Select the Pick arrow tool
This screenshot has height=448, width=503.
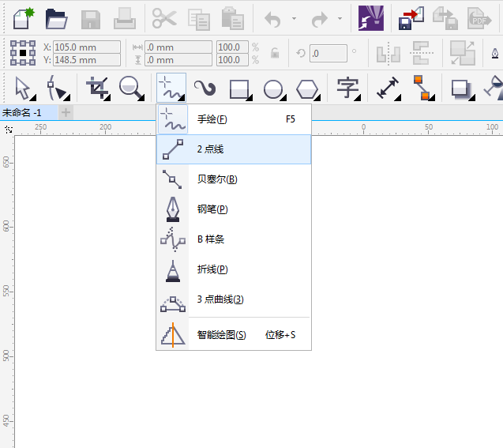click(x=24, y=88)
